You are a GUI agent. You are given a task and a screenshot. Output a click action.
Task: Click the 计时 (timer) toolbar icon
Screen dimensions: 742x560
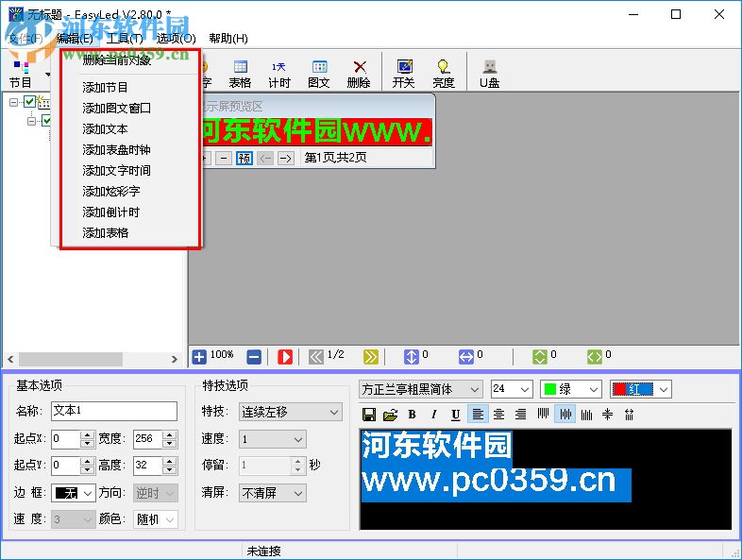click(279, 75)
